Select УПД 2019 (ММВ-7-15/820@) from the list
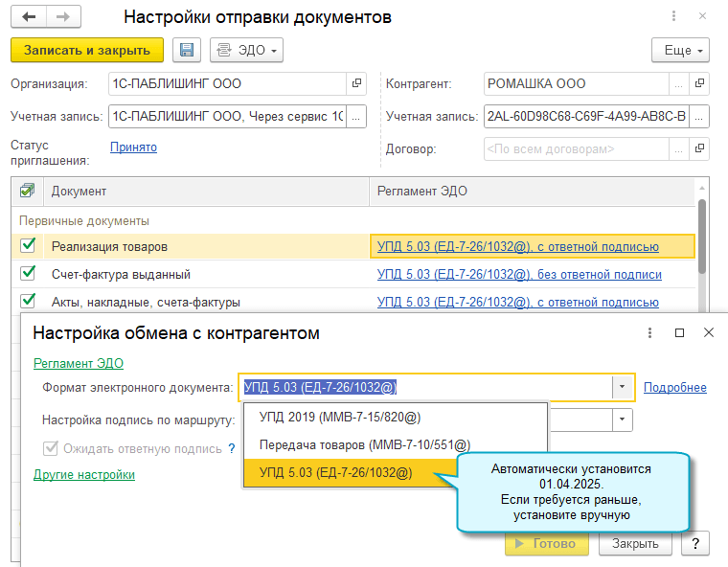The width and height of the screenshot is (728, 567). coord(340,418)
